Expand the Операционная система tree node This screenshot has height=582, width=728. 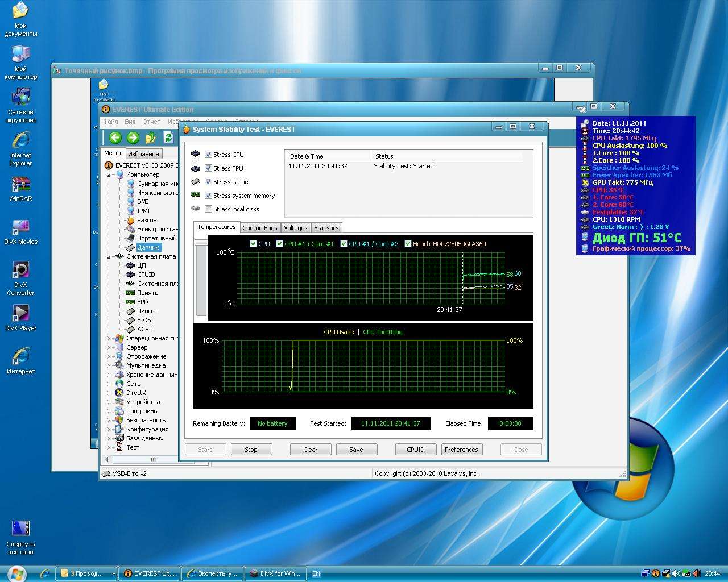[109, 338]
